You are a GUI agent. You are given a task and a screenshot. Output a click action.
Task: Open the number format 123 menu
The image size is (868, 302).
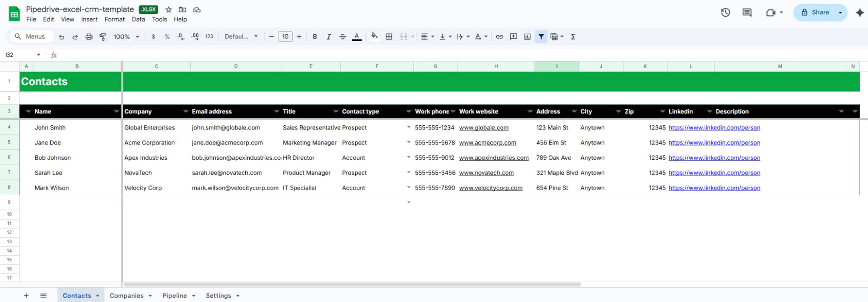click(x=209, y=37)
